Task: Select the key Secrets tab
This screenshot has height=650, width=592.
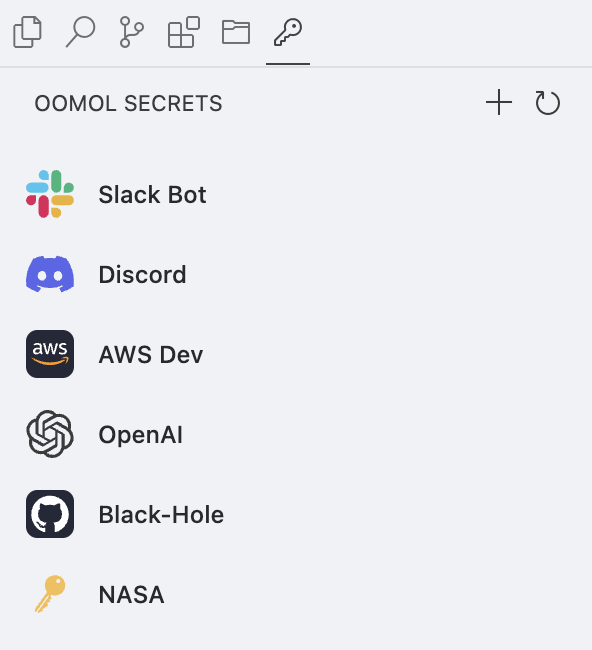Action: tap(288, 32)
